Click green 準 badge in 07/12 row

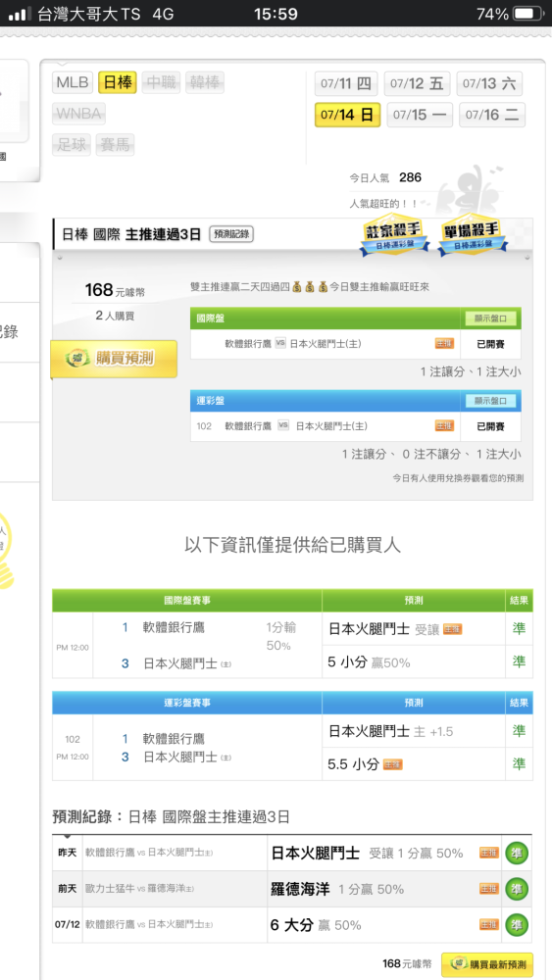click(x=517, y=925)
